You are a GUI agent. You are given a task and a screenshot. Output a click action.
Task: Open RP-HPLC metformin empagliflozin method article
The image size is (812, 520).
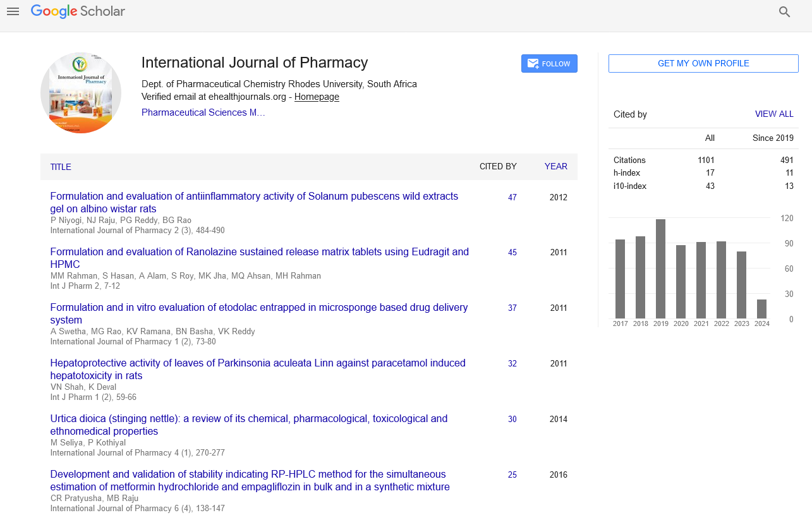(250, 480)
